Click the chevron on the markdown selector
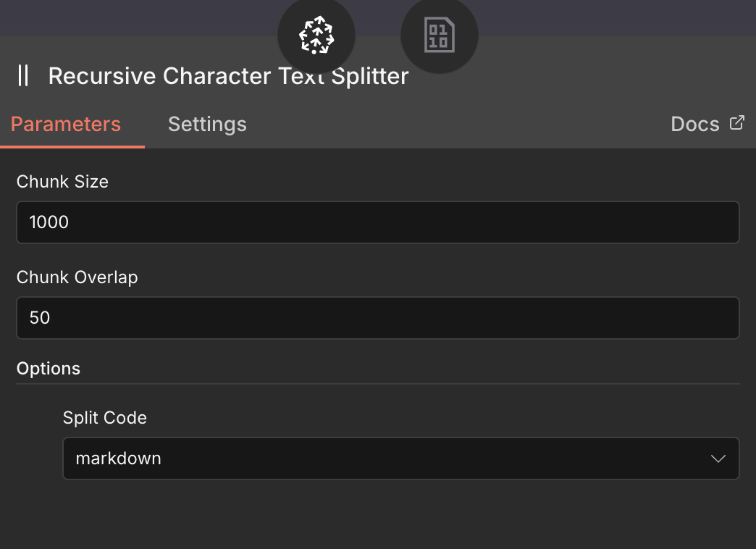756x549 pixels. click(718, 458)
